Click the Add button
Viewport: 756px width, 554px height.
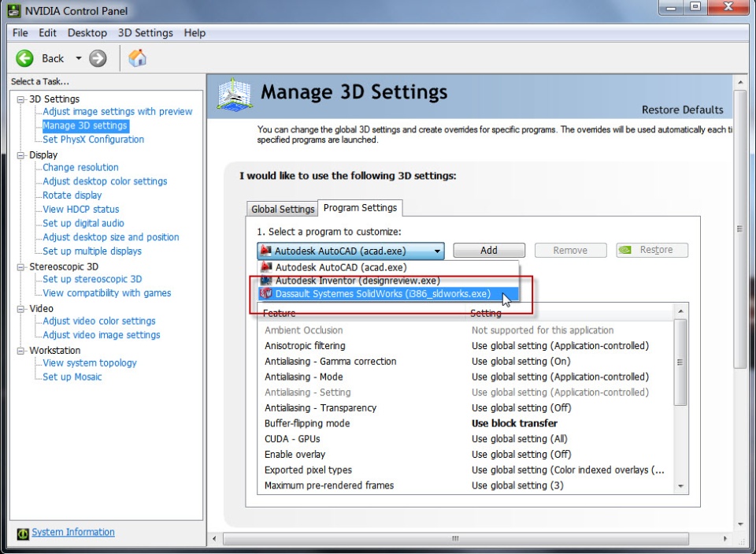[x=489, y=251]
